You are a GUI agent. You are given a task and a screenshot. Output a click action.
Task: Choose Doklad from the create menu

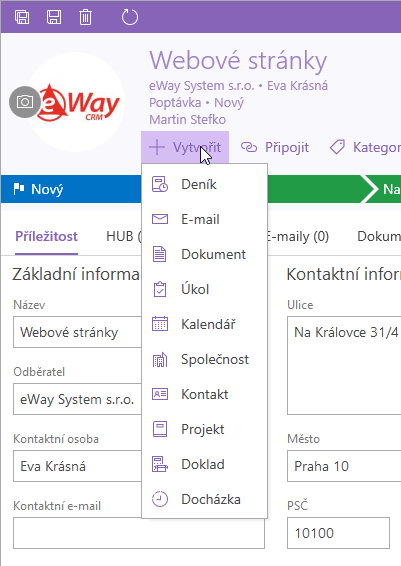click(204, 465)
